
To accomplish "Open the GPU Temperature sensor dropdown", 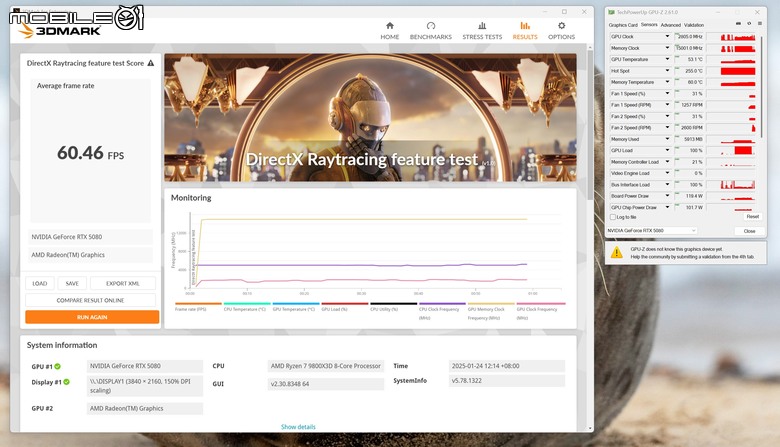I will [x=667, y=60].
